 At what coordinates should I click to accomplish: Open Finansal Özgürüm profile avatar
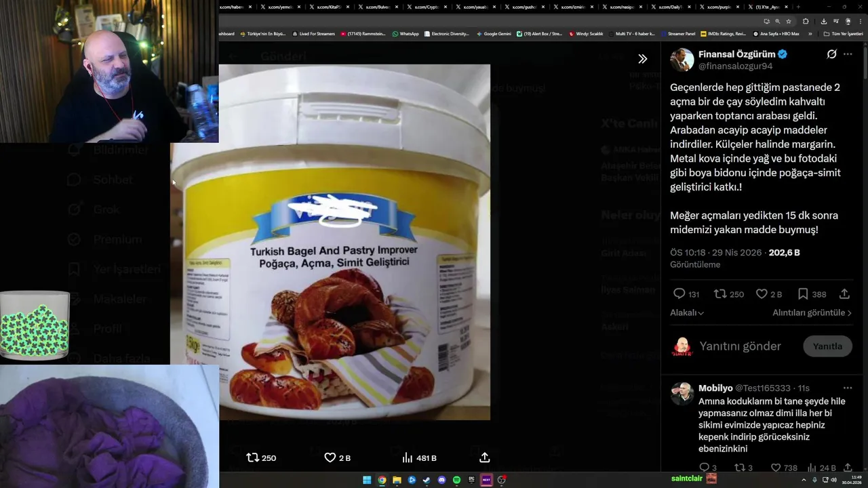pyautogui.click(x=682, y=60)
